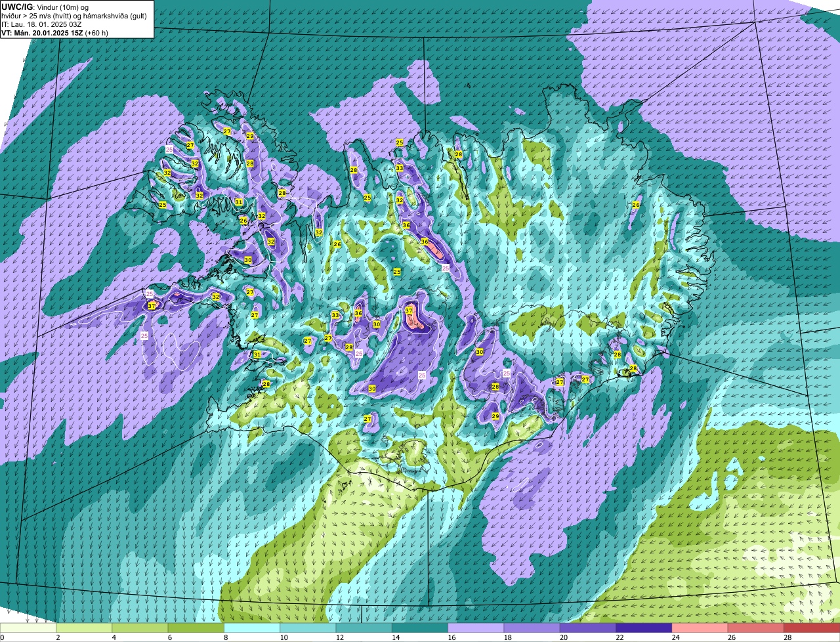This screenshot has height=642, width=840.
Task: Select the 2–4 m/s light green legend swatch
Action: [84, 628]
